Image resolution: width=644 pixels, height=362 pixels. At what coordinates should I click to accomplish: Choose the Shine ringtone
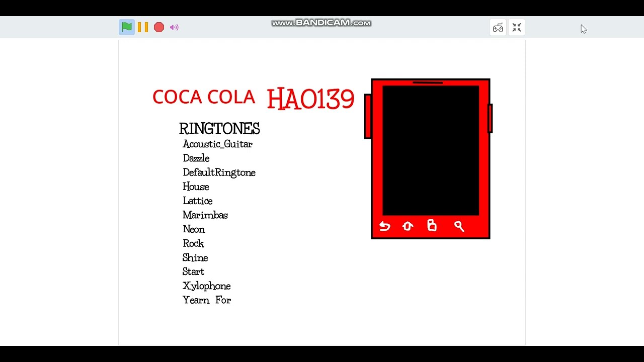click(x=195, y=257)
